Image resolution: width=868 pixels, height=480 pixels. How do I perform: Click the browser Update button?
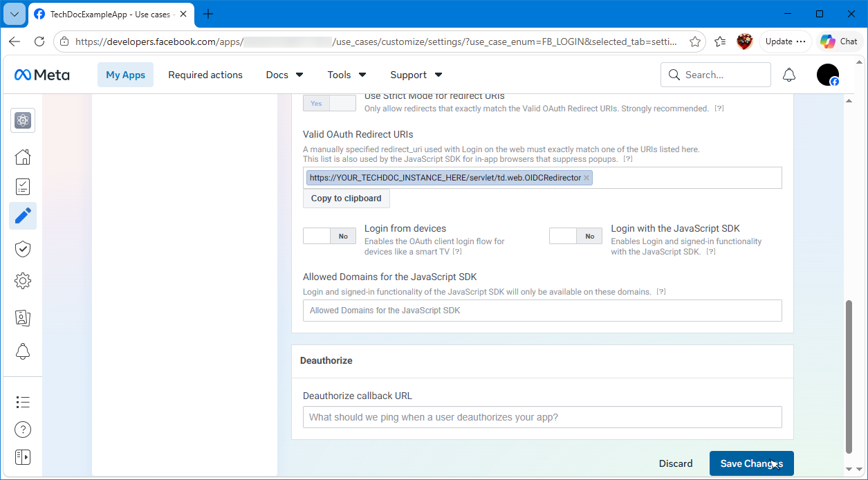pyautogui.click(x=785, y=41)
